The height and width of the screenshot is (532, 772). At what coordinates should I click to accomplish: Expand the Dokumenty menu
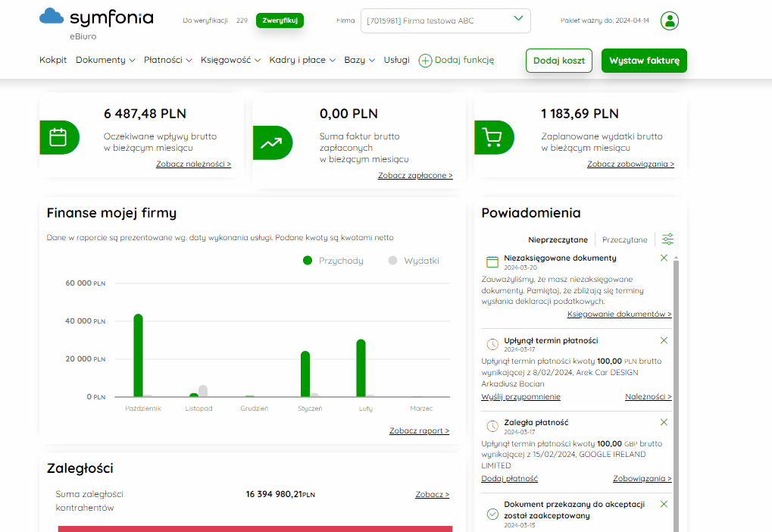105,60
